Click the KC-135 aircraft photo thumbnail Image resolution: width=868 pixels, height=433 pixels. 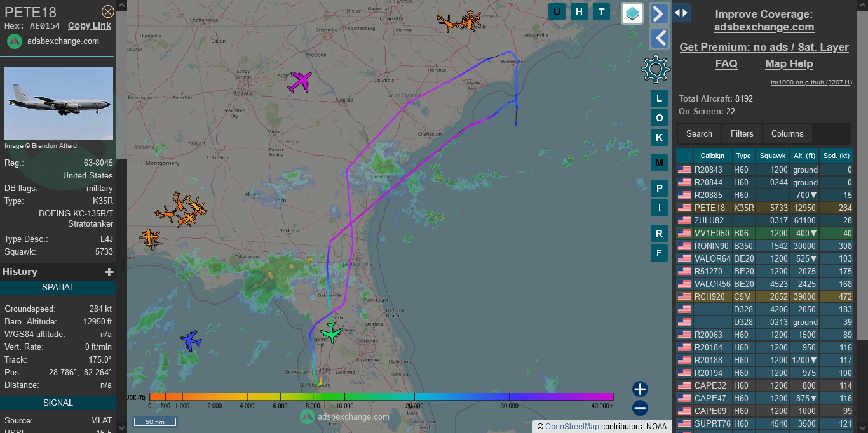point(59,103)
